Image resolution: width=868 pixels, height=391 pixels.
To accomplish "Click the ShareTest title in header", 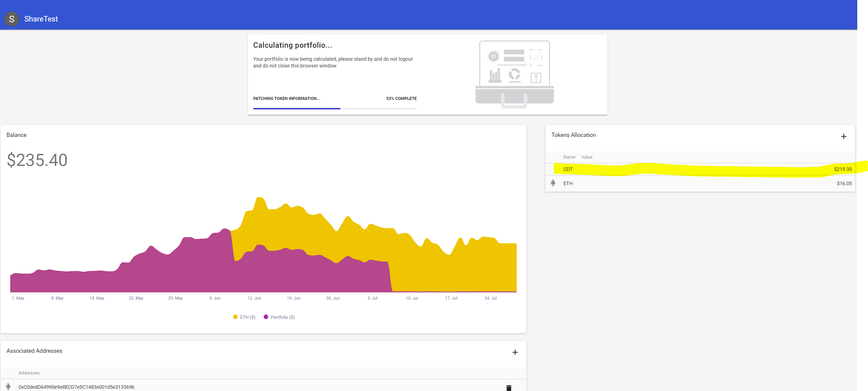I will click(41, 19).
